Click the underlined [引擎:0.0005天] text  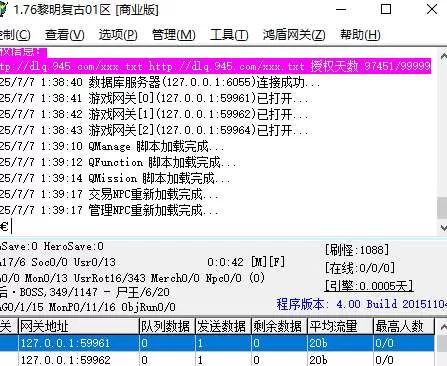pos(369,286)
